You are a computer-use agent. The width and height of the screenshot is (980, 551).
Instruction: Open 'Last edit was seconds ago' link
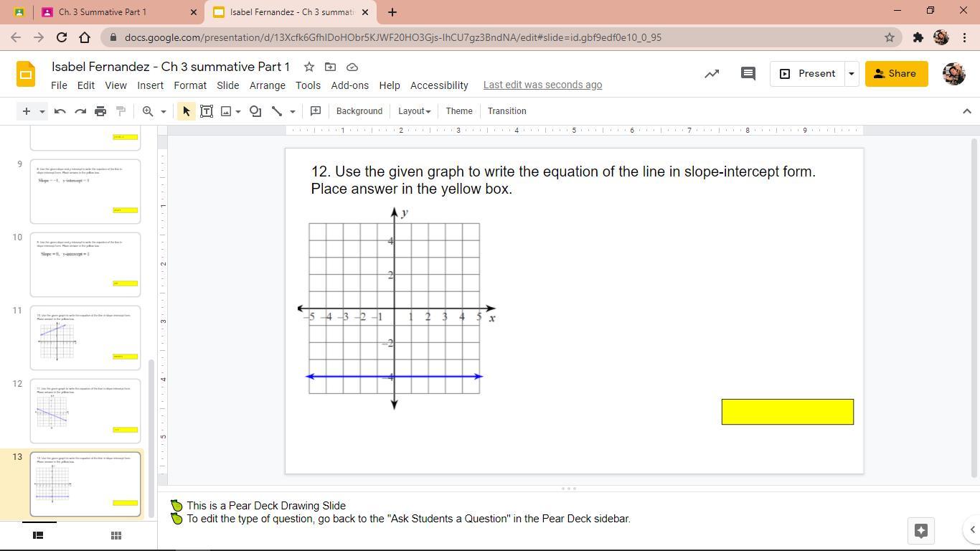pyautogui.click(x=542, y=85)
